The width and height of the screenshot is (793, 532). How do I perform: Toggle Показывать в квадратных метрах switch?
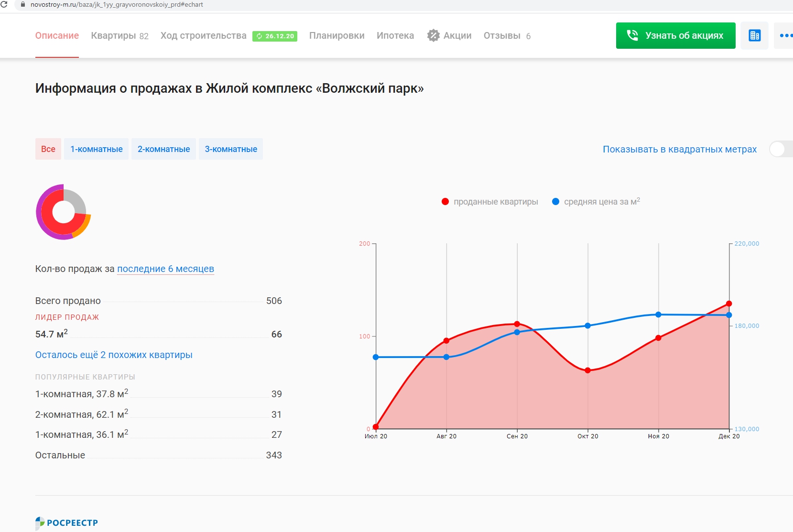(781, 149)
